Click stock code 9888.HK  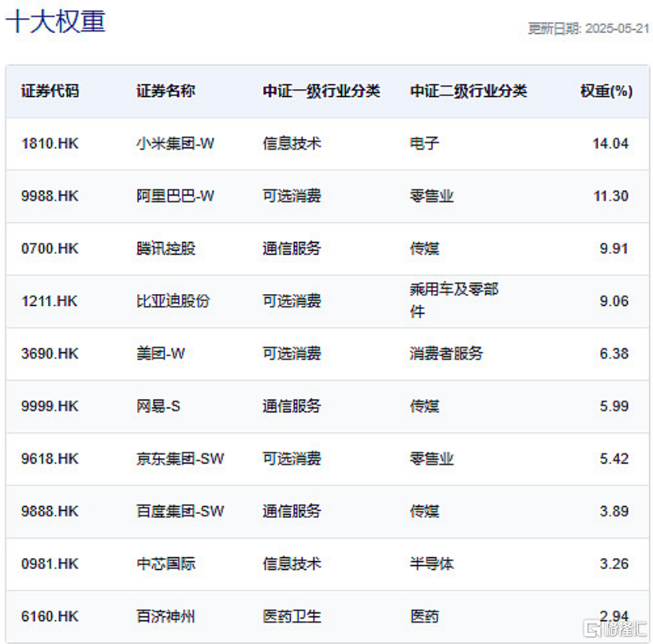(50, 511)
